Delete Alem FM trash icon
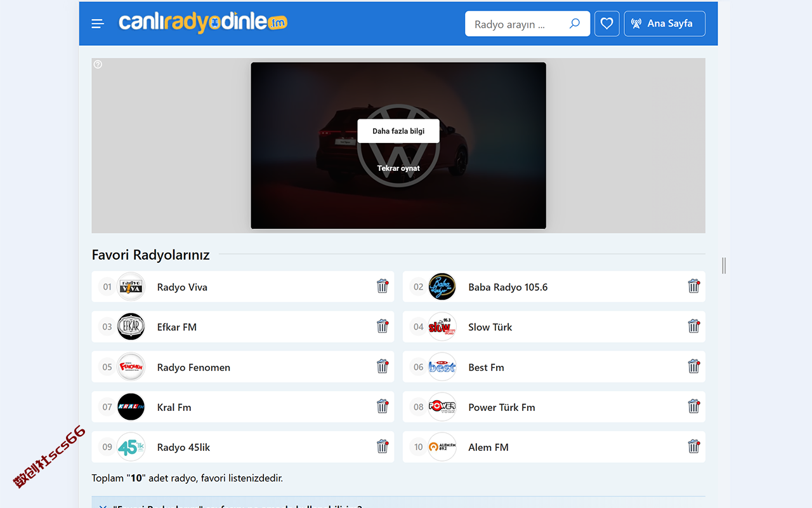The height and width of the screenshot is (508, 812). coord(694,446)
